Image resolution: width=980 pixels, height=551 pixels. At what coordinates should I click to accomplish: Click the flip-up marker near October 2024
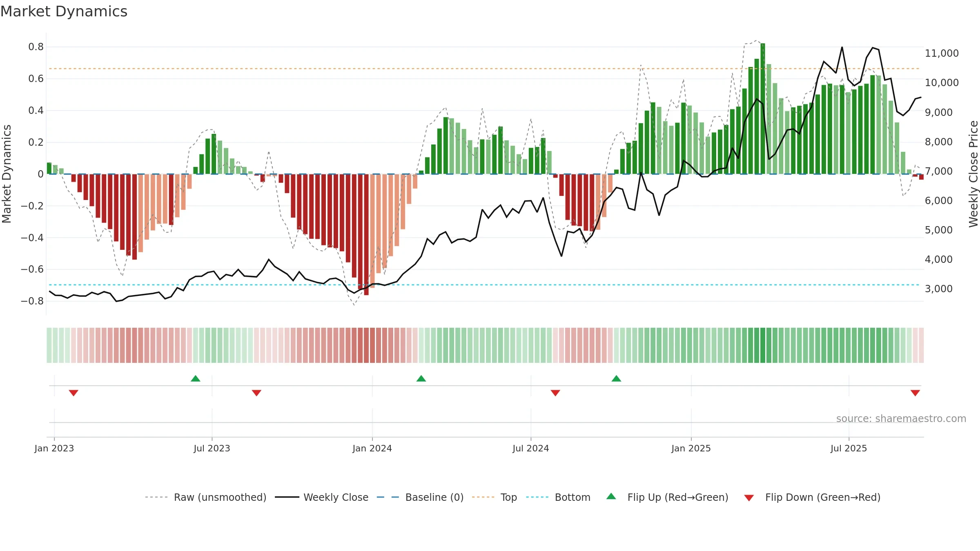616,378
